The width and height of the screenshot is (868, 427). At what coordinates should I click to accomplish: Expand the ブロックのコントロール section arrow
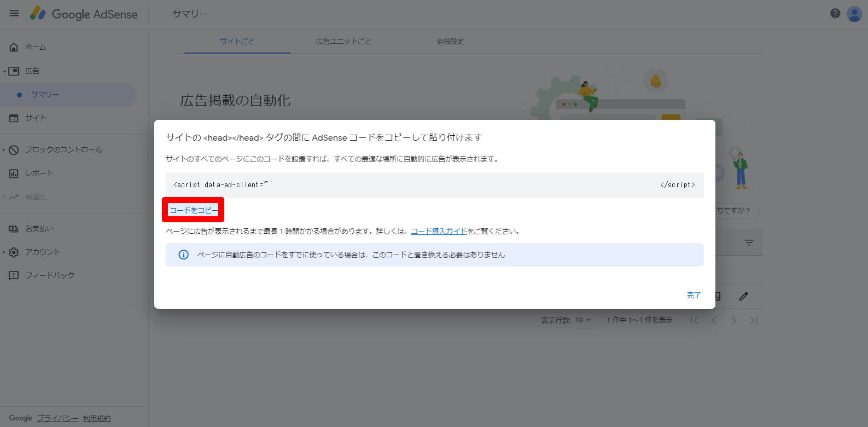[x=4, y=149]
